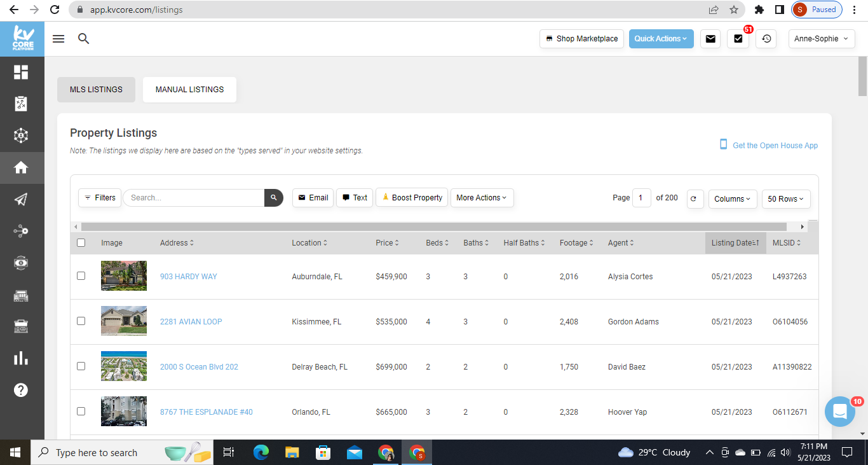Open the Filters button
This screenshot has width=868, height=465.
click(100, 198)
